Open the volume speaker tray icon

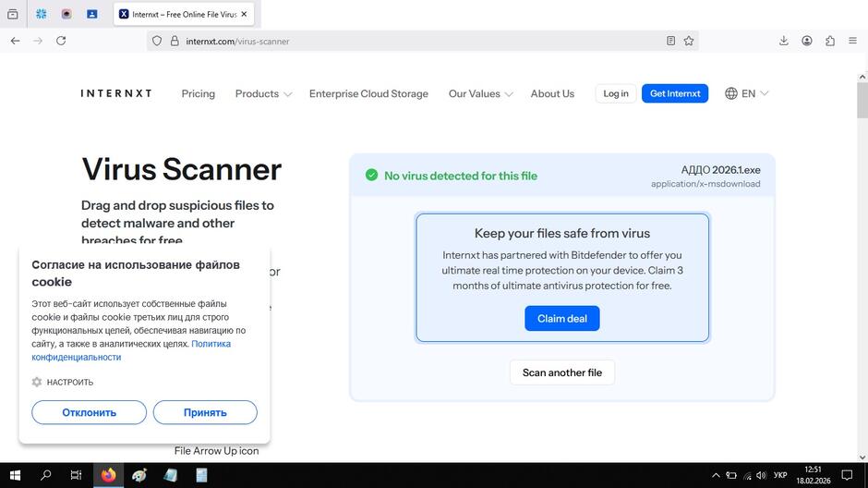point(762,475)
